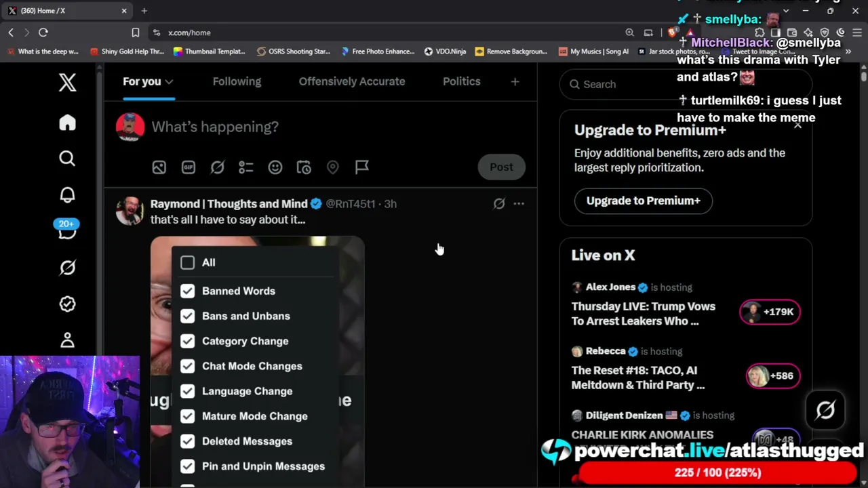Image resolution: width=868 pixels, height=488 pixels.
Task: Open the emoji picker in composer
Action: tap(275, 167)
